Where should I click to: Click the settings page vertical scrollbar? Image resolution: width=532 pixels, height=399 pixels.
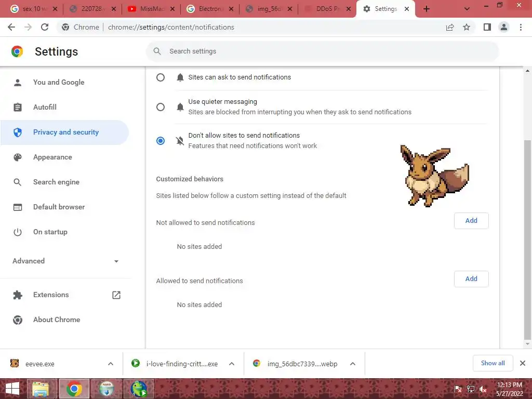[x=527, y=240]
